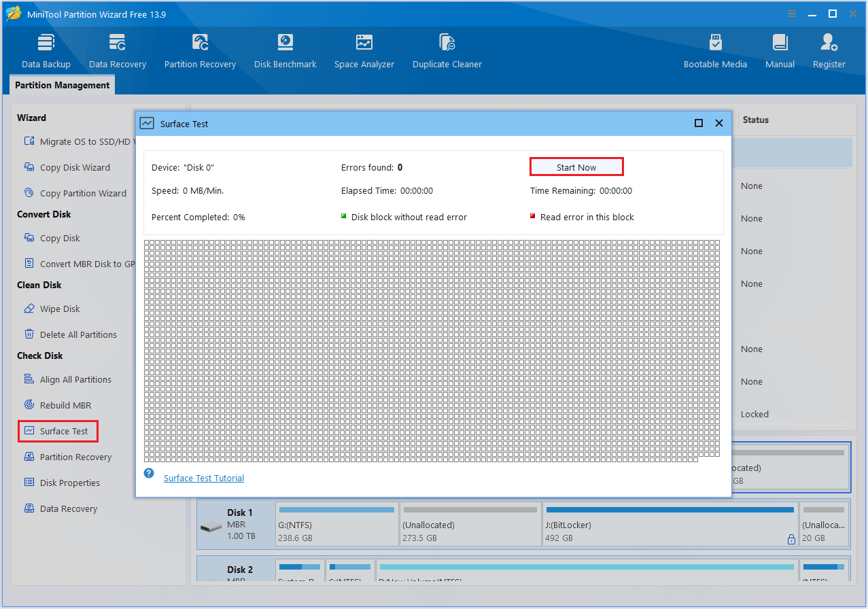Choose Align All Partitions

point(67,379)
